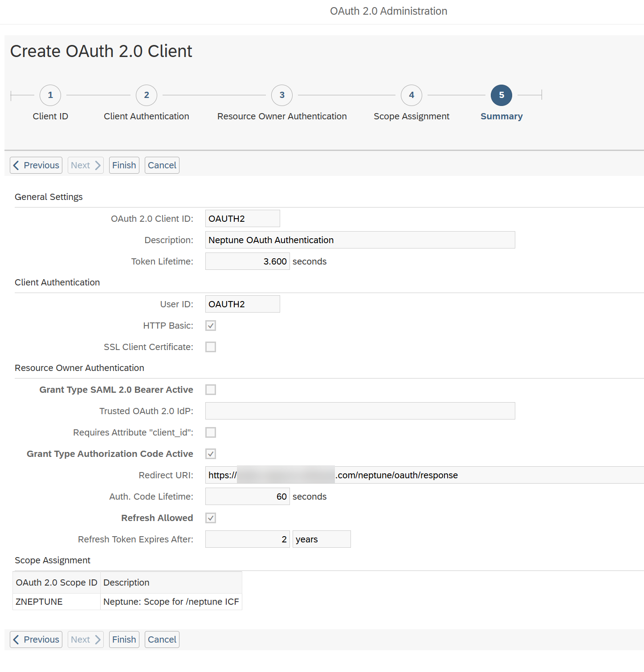
Task: Click the disabled Next button
Action: point(85,165)
